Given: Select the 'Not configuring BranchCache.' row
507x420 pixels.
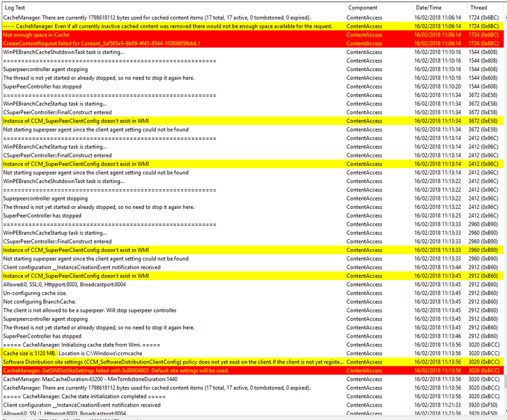Looking at the screenshot, I should pos(253,302).
